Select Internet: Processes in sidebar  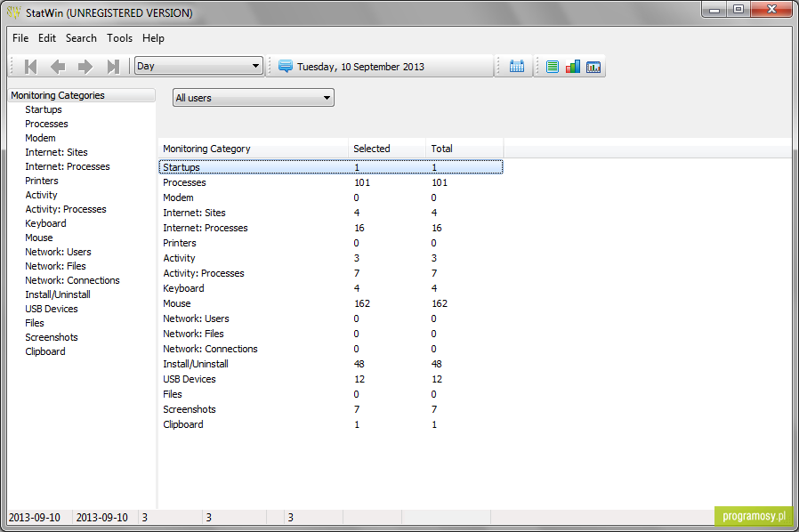pyautogui.click(x=68, y=166)
